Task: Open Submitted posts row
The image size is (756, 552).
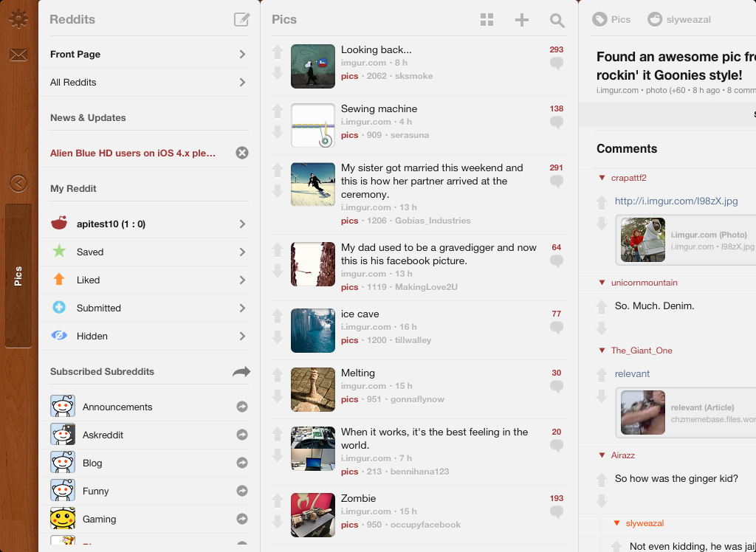Action: (x=149, y=308)
